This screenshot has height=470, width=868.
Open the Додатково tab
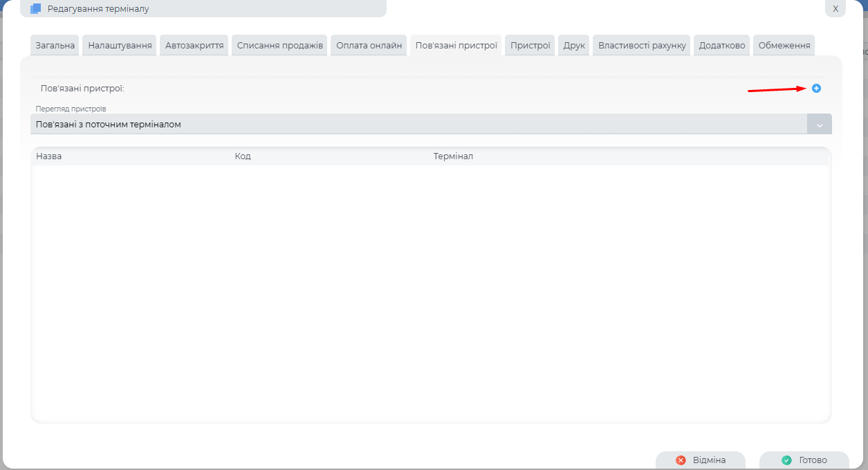(721, 46)
